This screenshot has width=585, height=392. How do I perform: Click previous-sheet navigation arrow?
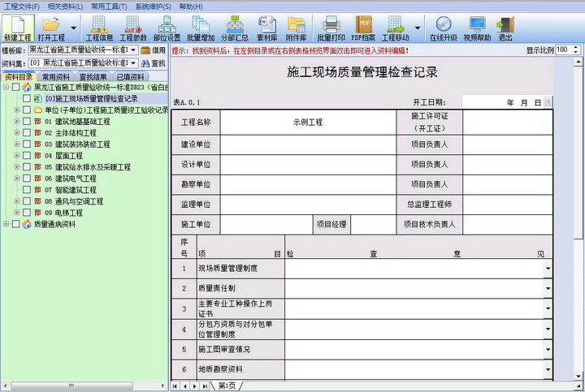tap(185, 386)
